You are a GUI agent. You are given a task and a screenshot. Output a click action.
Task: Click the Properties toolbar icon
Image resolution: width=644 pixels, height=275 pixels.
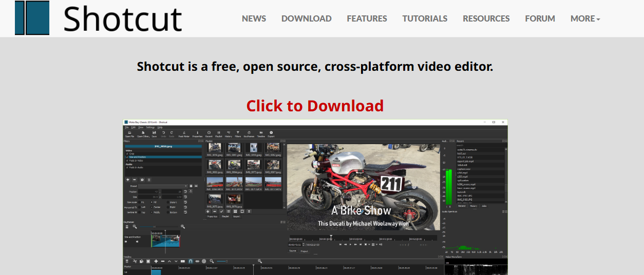pyautogui.click(x=197, y=134)
